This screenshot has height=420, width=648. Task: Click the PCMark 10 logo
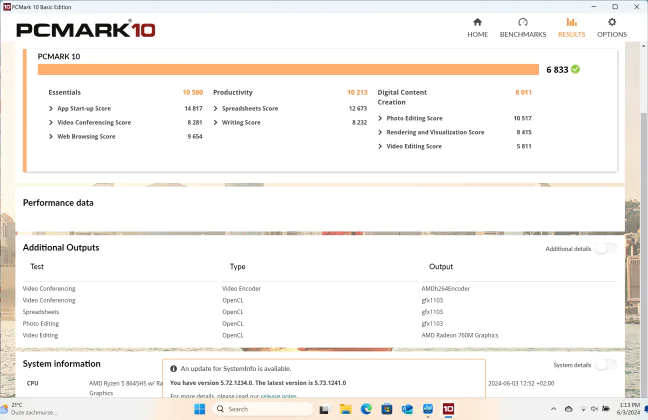point(86,30)
